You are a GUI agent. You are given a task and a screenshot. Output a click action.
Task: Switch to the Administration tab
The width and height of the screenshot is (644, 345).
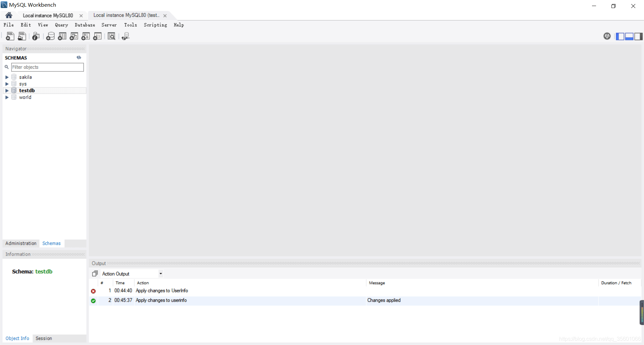click(21, 243)
